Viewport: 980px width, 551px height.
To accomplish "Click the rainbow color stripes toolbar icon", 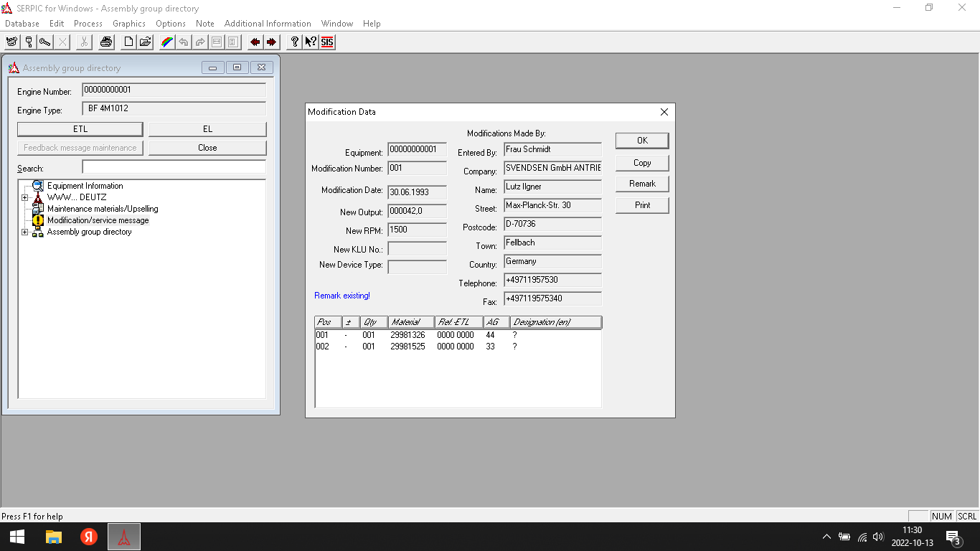I will point(166,42).
